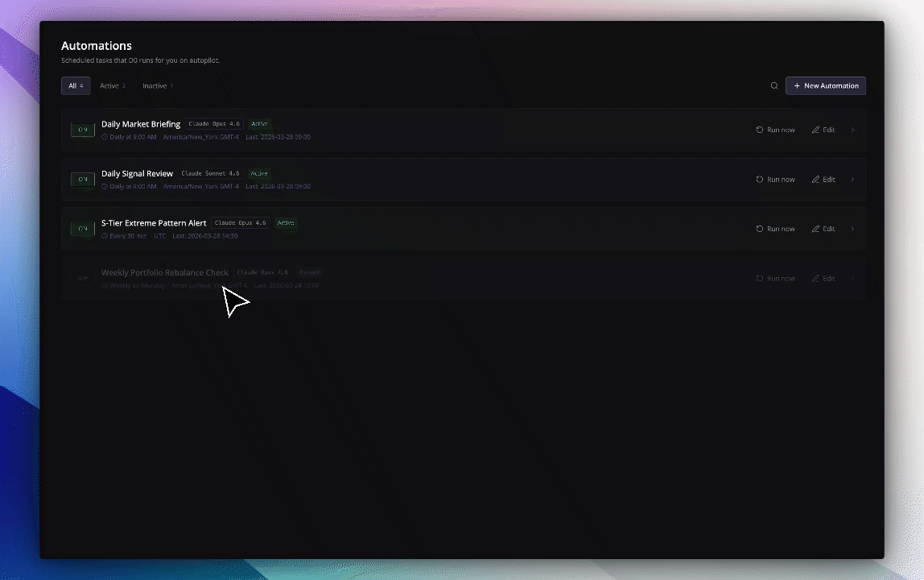
Task: Expand Weekly Portfolio Rebalance Check row chevron
Action: (x=852, y=279)
